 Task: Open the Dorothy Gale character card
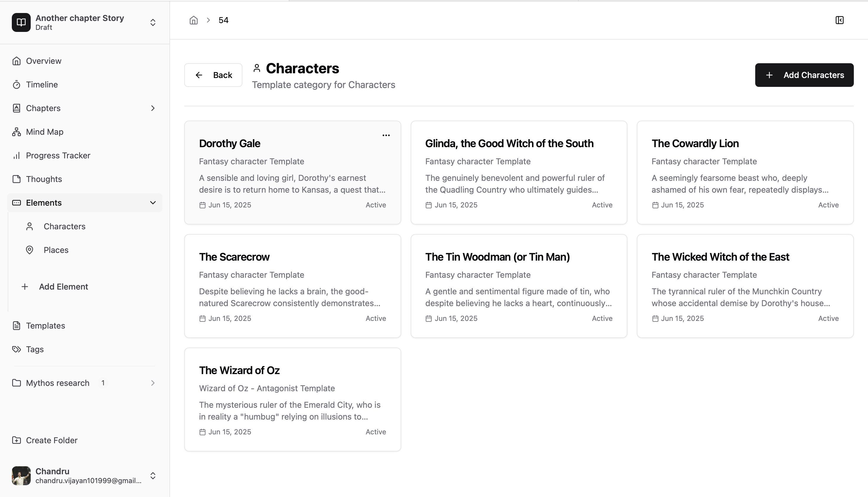click(293, 172)
